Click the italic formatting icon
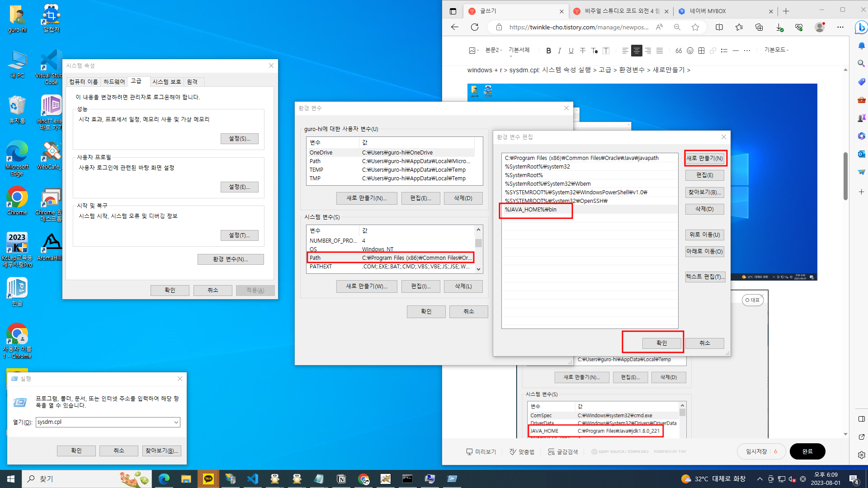Viewport: 868px width, 488px height. 560,51
